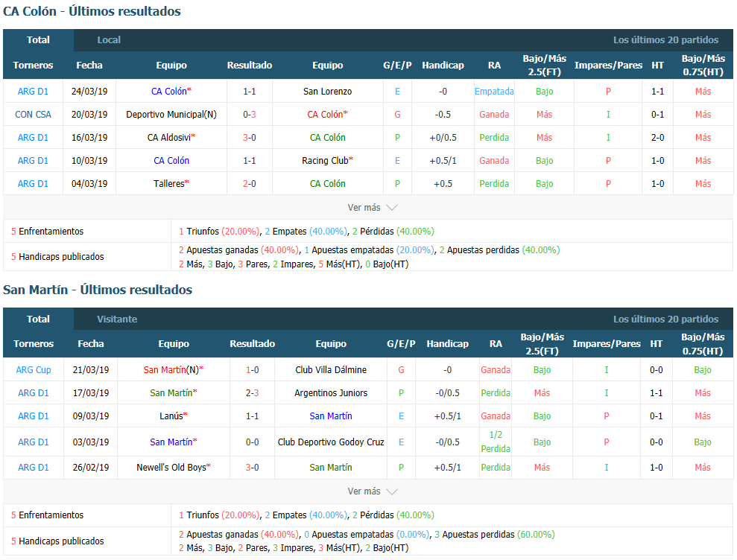Click HT score 1-1 in Argentinos Juniors row
This screenshot has height=560, width=737.
coord(657,392)
